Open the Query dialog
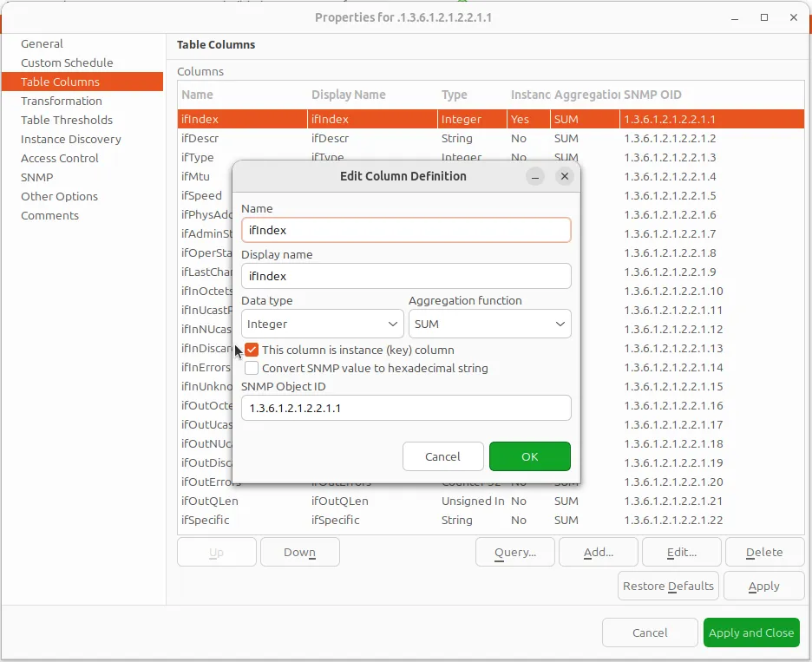The width and height of the screenshot is (812, 662). pos(514,552)
